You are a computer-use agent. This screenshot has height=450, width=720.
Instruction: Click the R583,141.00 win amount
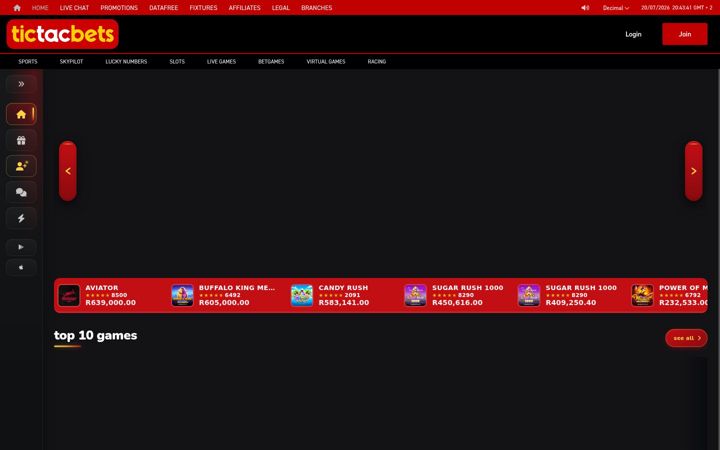coord(344,303)
